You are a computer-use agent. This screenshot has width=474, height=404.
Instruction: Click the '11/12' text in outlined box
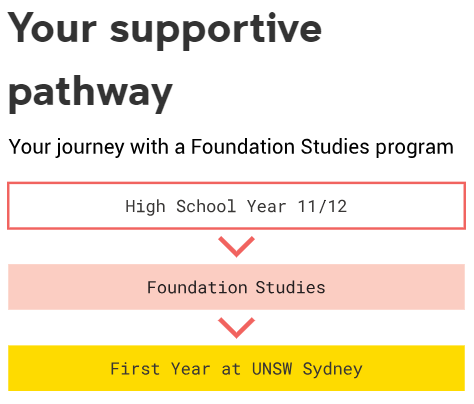pyautogui.click(x=322, y=206)
